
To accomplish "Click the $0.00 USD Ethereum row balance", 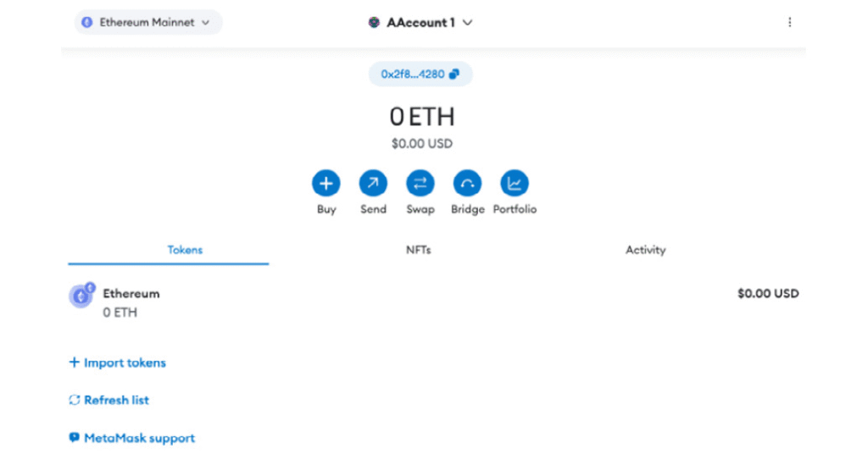I will tap(768, 294).
